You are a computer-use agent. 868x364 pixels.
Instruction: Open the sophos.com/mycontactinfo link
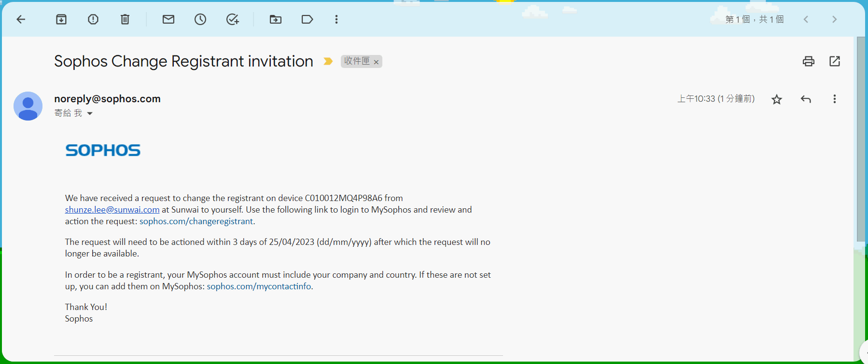[259, 286]
